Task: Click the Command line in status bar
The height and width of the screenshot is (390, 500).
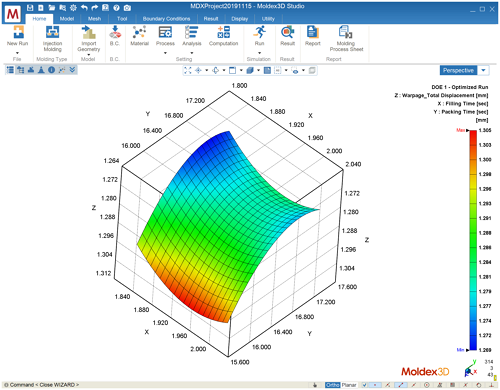Action: point(42,385)
